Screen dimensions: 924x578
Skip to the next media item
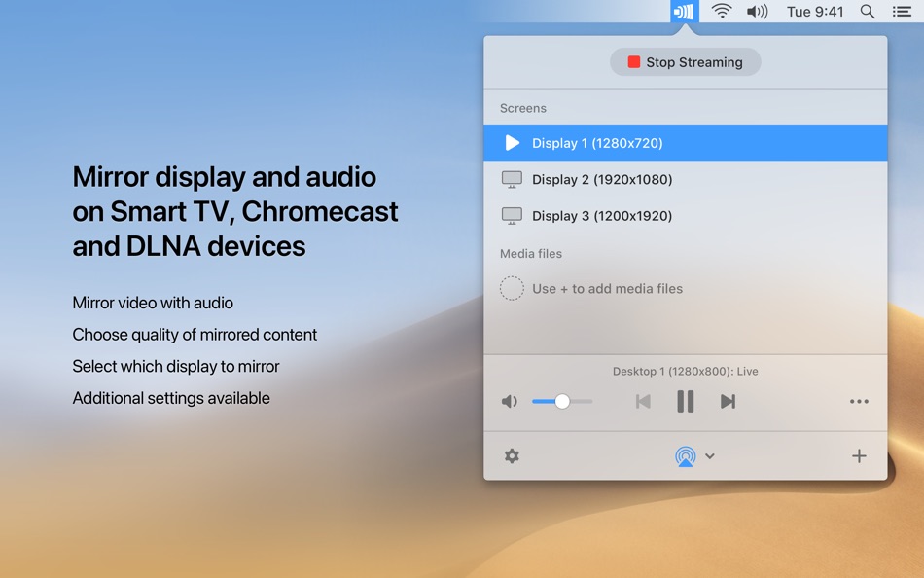(728, 401)
